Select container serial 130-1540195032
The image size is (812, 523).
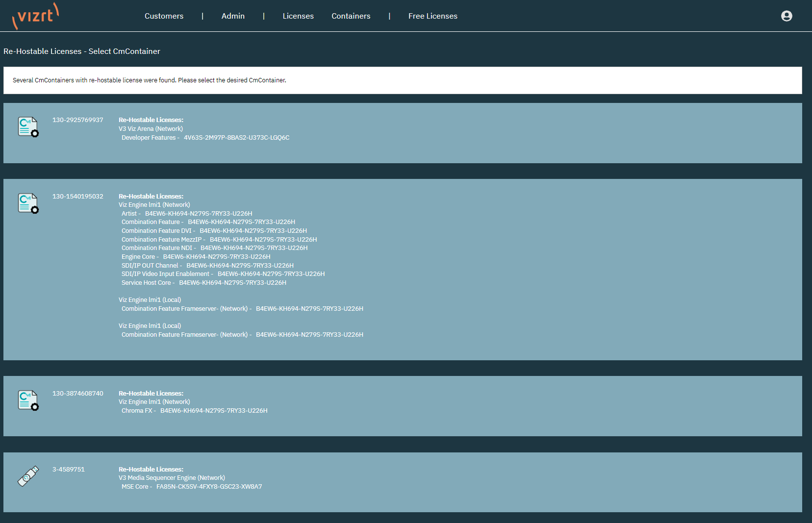coord(77,197)
